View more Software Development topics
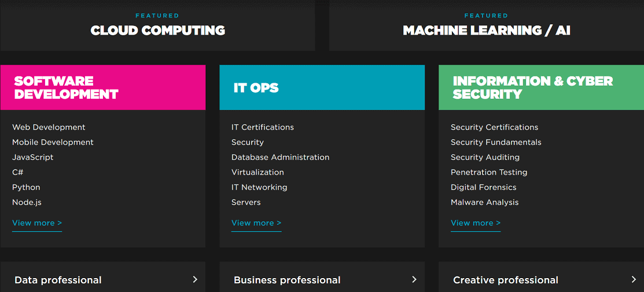 pos(37,223)
